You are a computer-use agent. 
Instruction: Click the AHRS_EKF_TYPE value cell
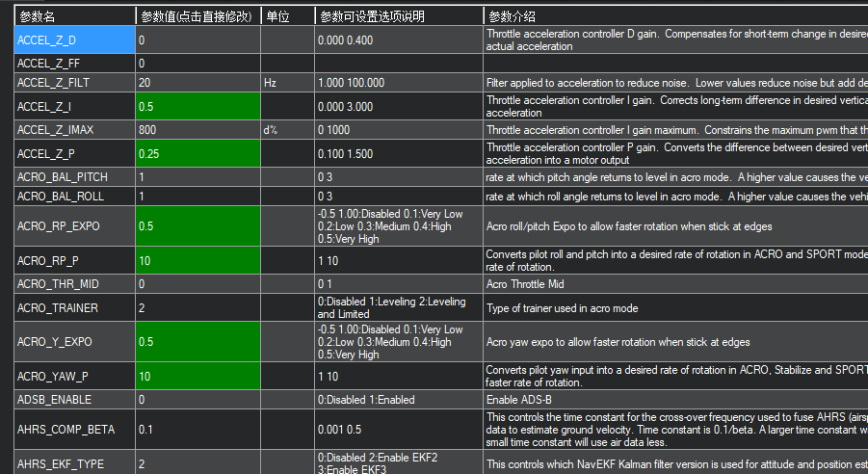click(197, 463)
